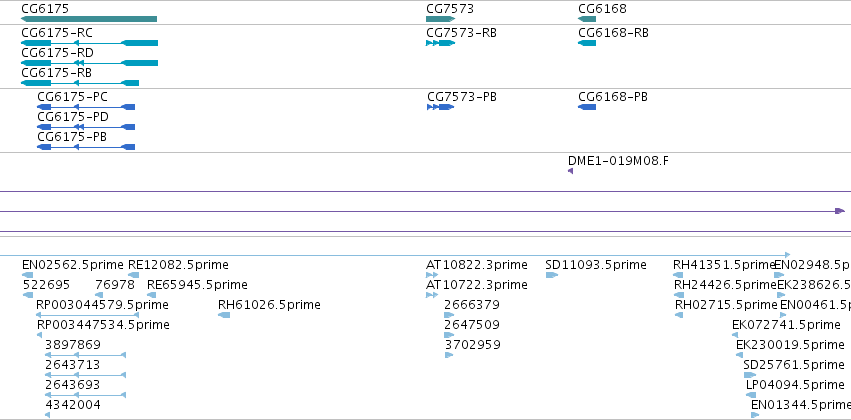851x420 pixels.
Task: Click the RH41351.5prime EST label
Action: coord(725,265)
